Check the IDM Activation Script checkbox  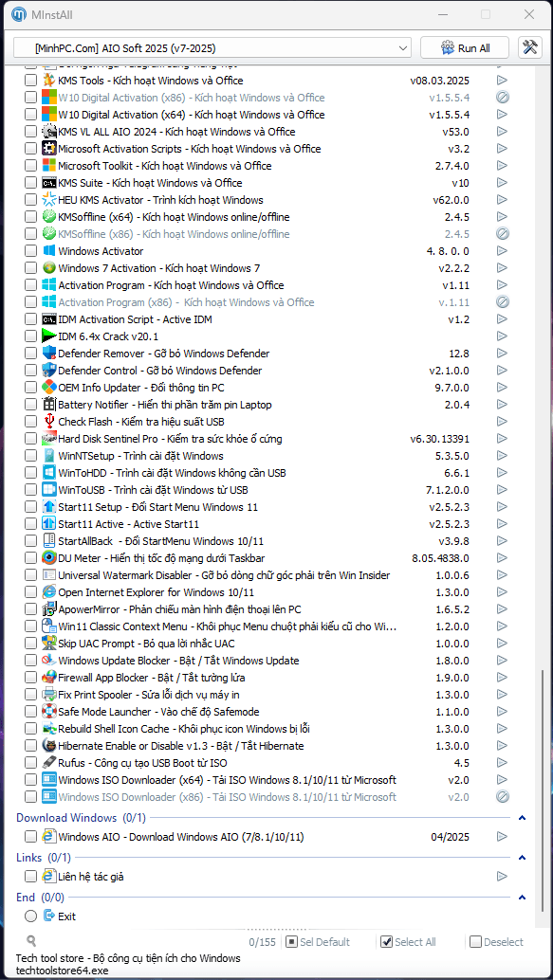pos(30,320)
